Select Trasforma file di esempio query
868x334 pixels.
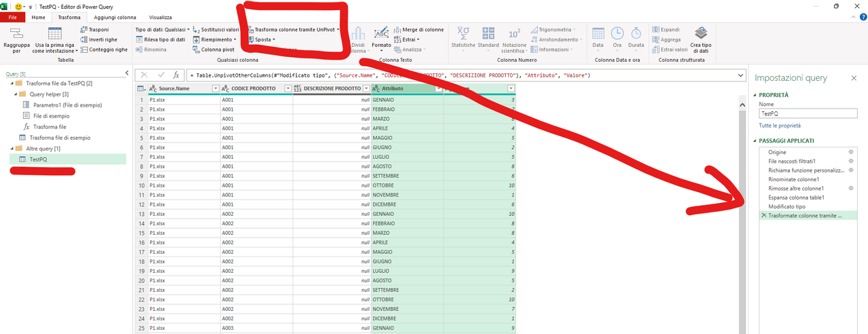pyautogui.click(x=54, y=137)
